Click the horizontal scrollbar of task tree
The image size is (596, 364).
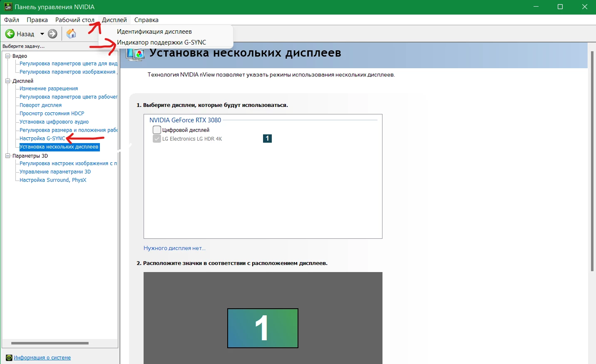click(x=50, y=343)
